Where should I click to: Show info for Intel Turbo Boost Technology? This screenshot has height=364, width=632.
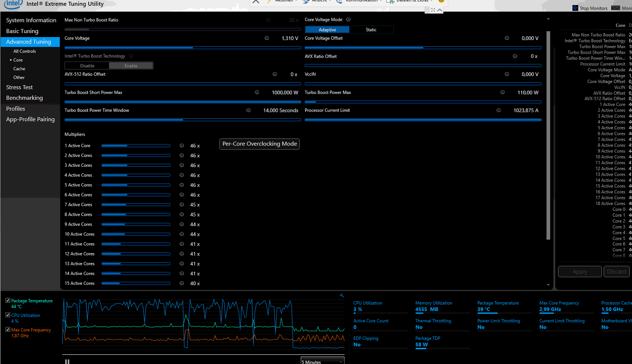pyautogui.click(x=131, y=56)
